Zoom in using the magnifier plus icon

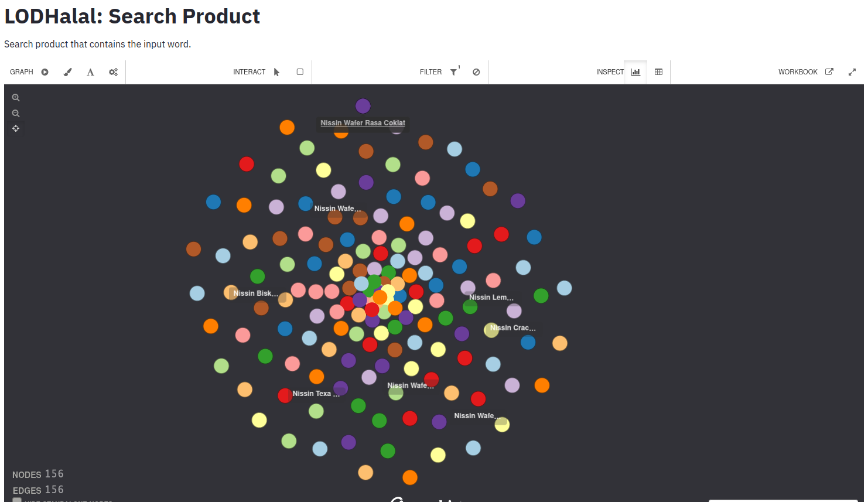coord(16,97)
